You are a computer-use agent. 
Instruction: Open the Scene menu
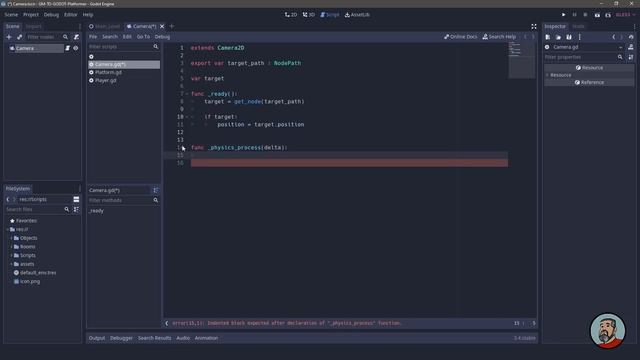click(11, 15)
